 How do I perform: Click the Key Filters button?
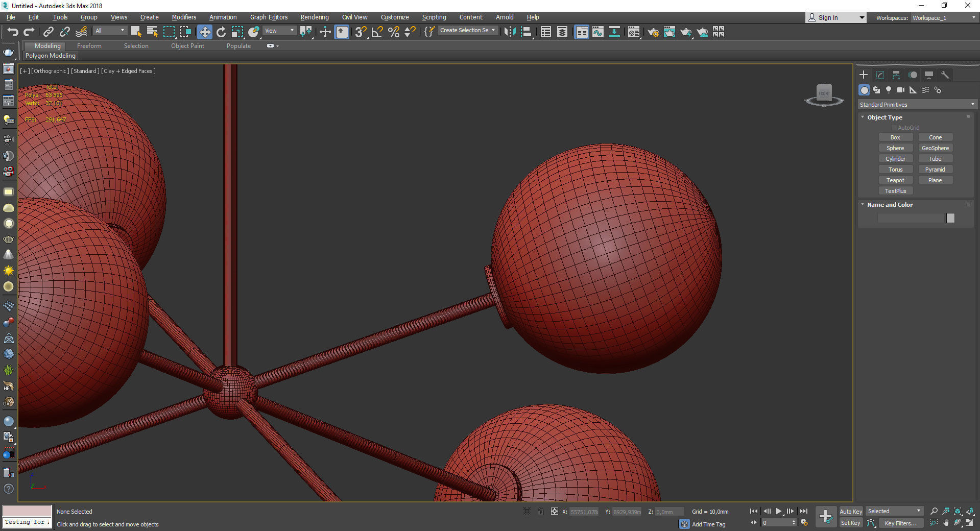(901, 523)
